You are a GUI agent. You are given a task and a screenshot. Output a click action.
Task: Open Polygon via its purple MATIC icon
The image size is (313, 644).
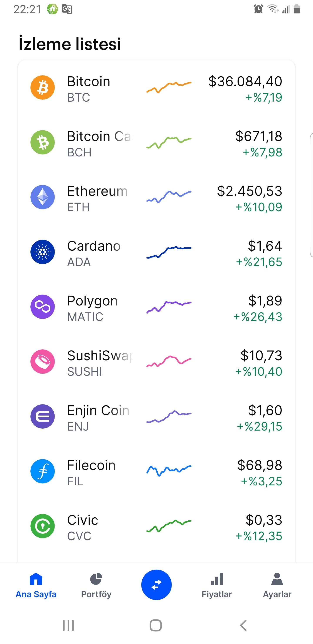[x=42, y=307]
